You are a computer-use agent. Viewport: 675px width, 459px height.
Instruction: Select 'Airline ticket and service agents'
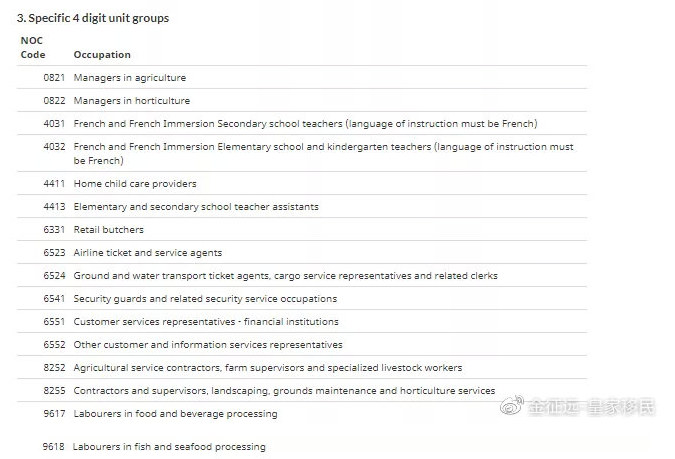click(148, 253)
